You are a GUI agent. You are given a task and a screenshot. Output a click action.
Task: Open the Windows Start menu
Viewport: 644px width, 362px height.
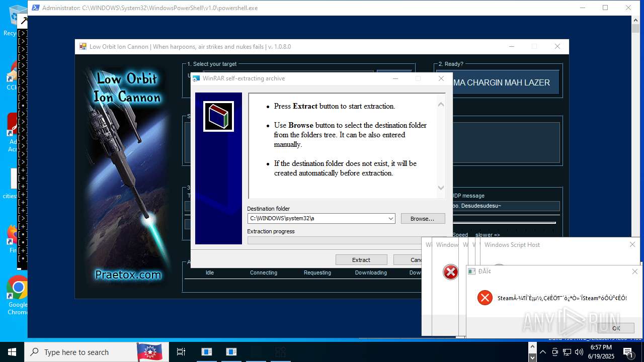[12, 352]
